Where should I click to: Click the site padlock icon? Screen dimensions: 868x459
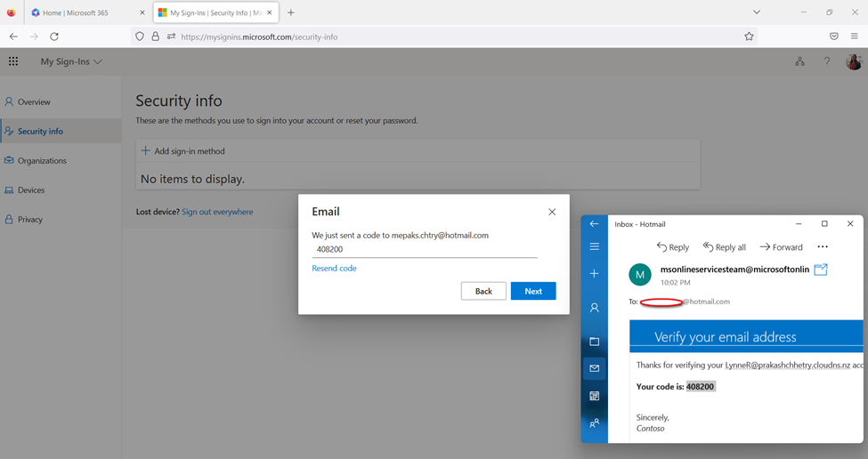pyautogui.click(x=156, y=36)
